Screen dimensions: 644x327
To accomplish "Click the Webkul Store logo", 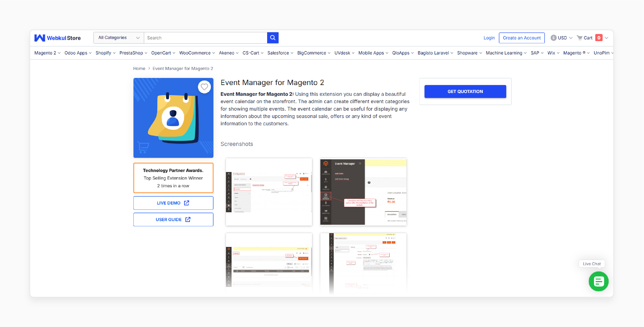I will point(58,38).
